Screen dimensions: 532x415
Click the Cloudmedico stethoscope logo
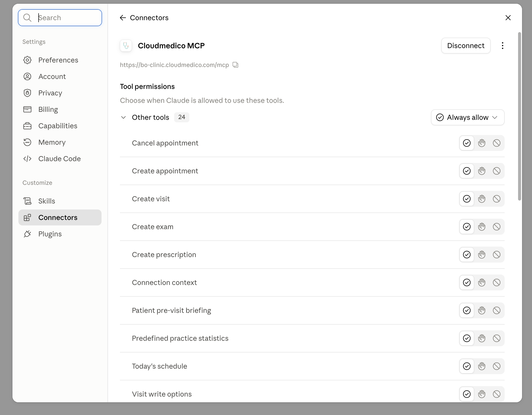[126, 46]
